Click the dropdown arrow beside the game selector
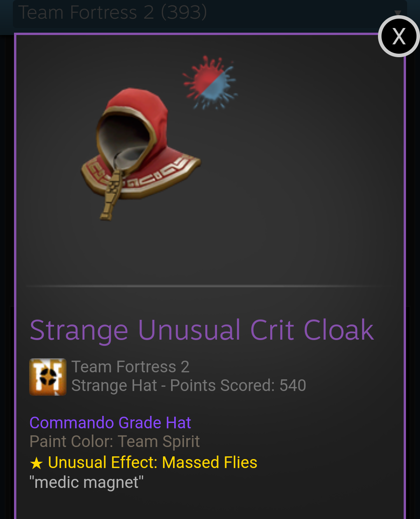The width and height of the screenshot is (420, 519). pyautogui.click(x=397, y=12)
